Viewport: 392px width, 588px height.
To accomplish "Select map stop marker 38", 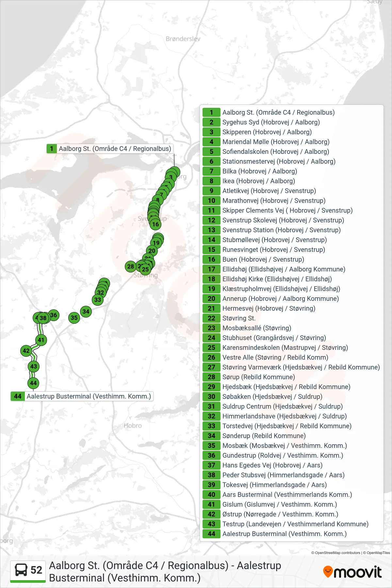I will (x=43, y=318).
